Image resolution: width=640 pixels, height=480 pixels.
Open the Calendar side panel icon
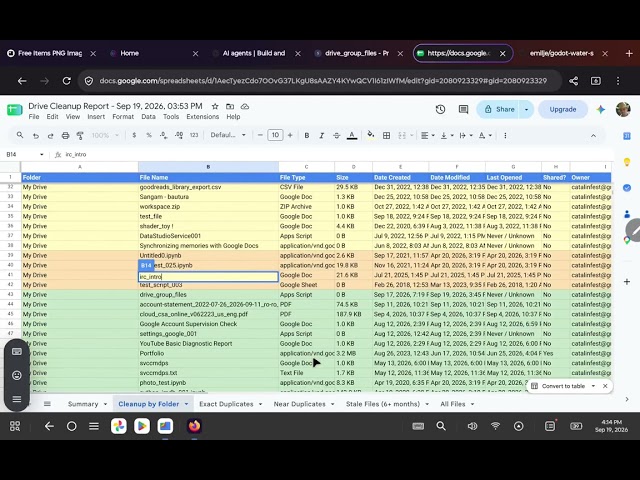tap(627, 136)
